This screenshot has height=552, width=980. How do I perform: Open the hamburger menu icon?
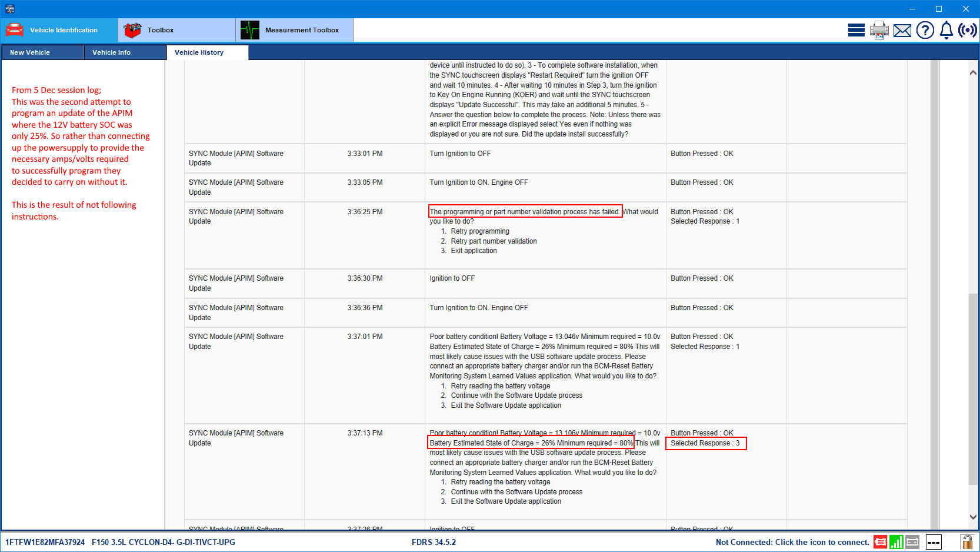coord(856,30)
